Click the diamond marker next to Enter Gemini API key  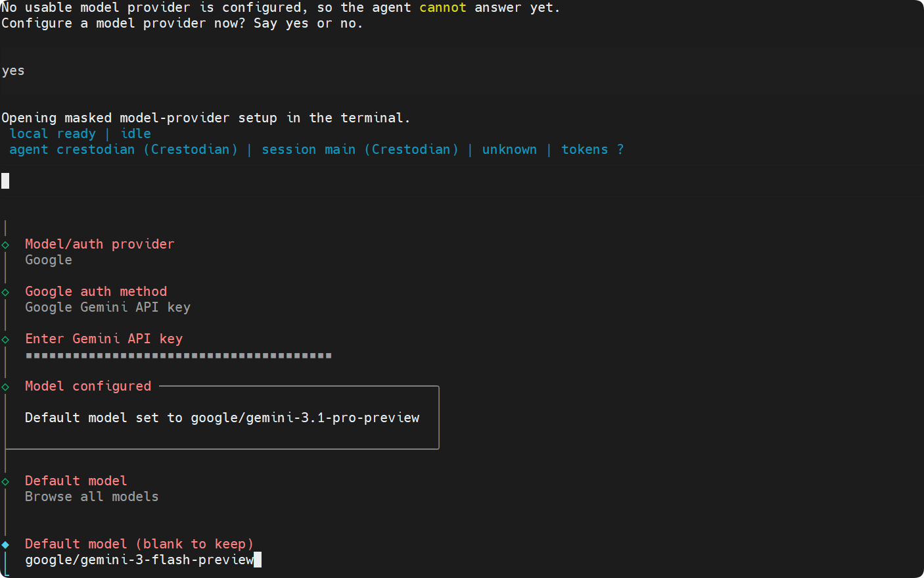pos(5,339)
